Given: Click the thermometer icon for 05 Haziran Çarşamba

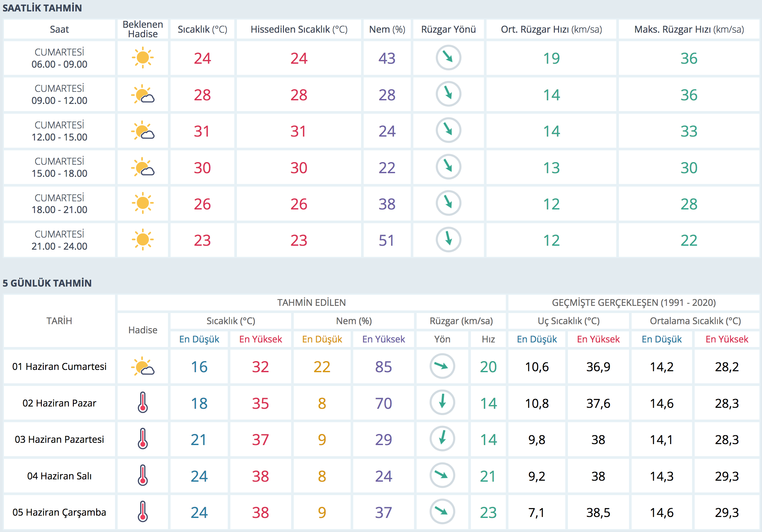Looking at the screenshot, I should pos(143,512).
